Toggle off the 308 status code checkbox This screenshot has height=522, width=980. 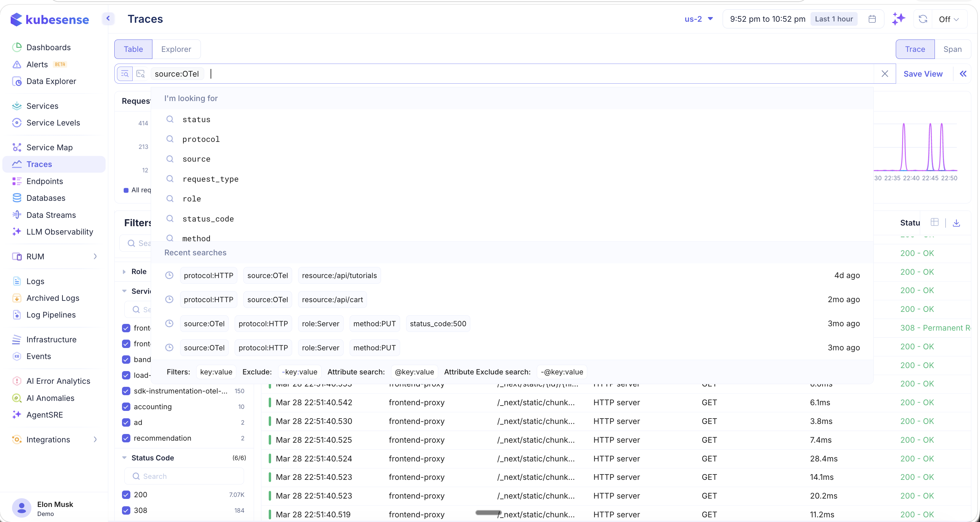[126, 510]
